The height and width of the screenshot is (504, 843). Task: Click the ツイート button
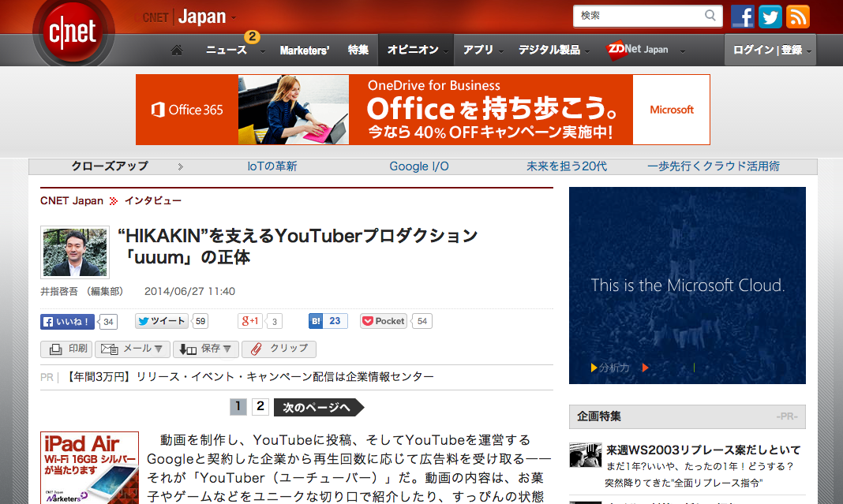tap(161, 321)
